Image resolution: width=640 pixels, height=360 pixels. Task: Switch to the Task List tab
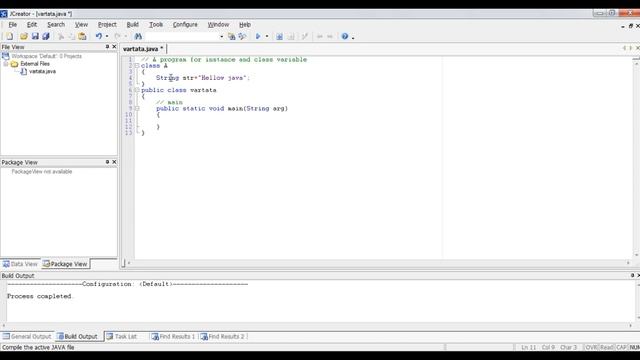(x=122, y=337)
